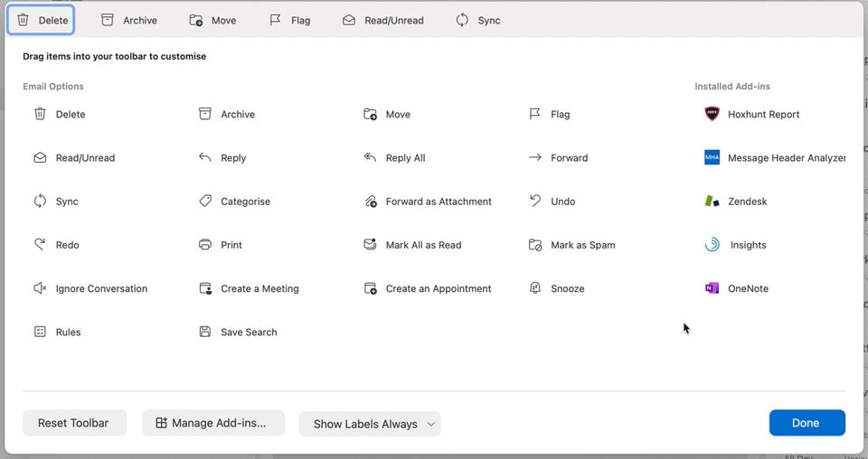Click the "Save Search" label

pyautogui.click(x=249, y=332)
